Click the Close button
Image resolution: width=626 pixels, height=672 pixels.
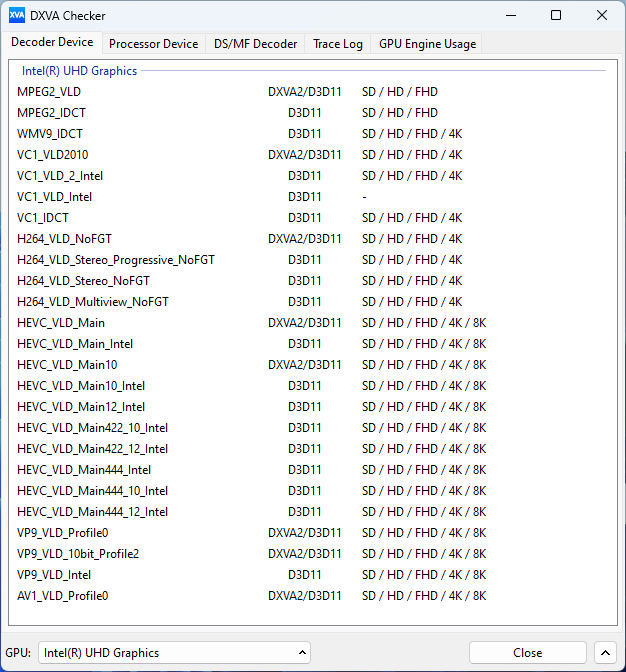[x=527, y=653]
